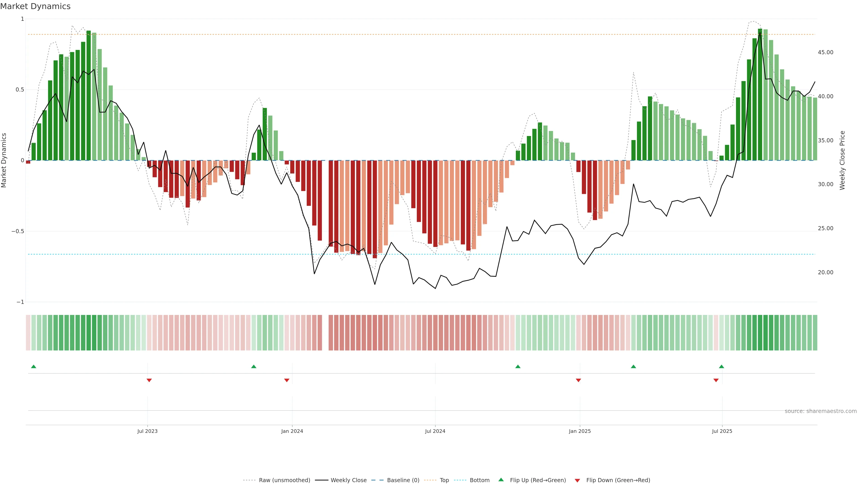Image resolution: width=868 pixels, height=488 pixels.
Task: Click the green flip-up marker in early 2025
Action: [x=633, y=366]
